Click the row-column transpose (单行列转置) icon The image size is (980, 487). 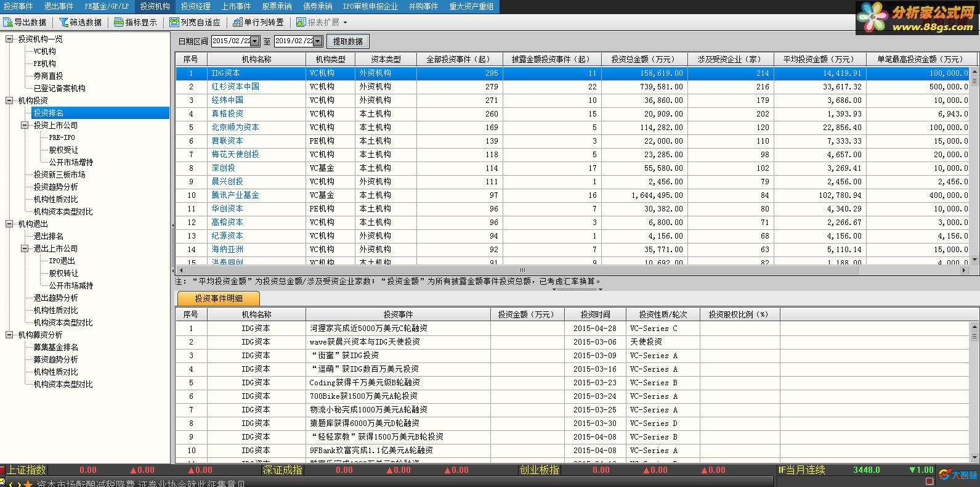[238, 22]
